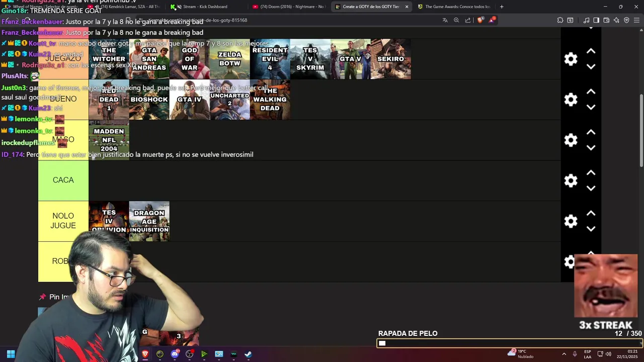Select the GTA V game tile
This screenshot has height=362, width=644.
pos(350,59)
